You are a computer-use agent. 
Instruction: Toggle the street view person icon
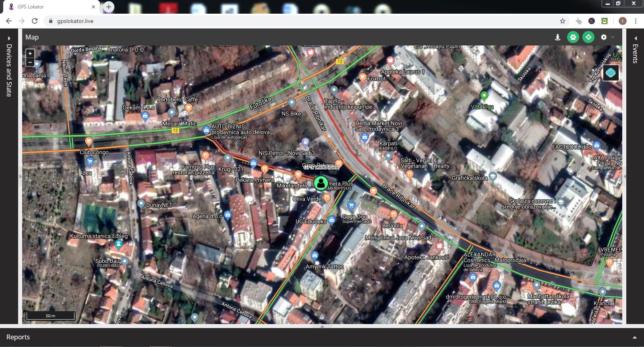coord(557,37)
